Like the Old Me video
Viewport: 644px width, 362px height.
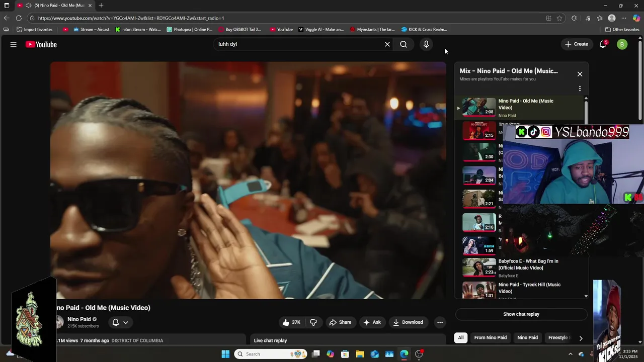pos(292,322)
